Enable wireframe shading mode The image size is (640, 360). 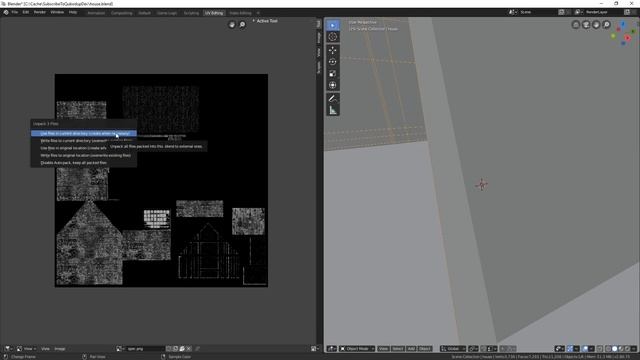608,349
